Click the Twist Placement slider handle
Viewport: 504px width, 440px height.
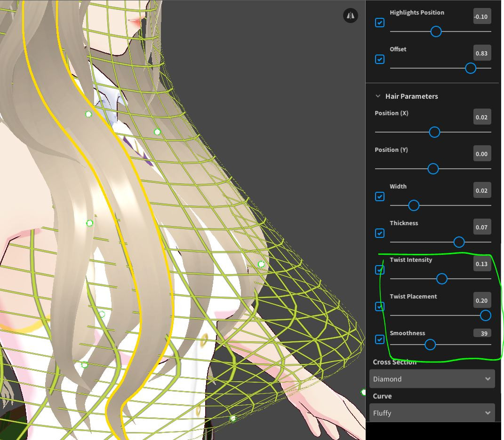(x=485, y=315)
